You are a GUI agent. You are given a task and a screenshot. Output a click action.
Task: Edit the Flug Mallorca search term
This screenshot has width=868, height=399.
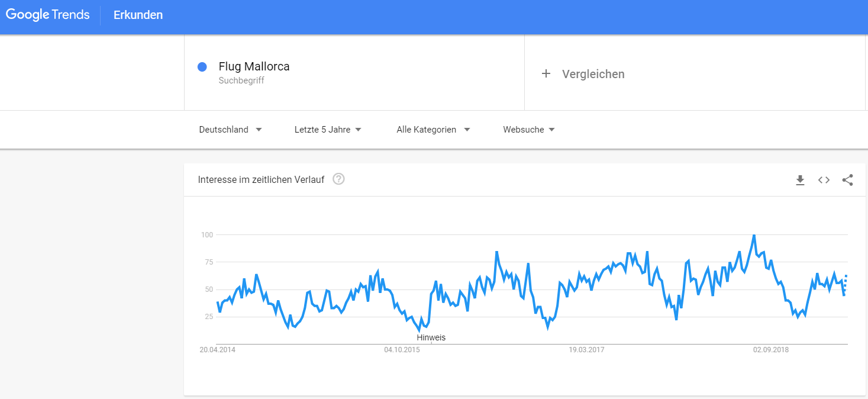tap(254, 66)
